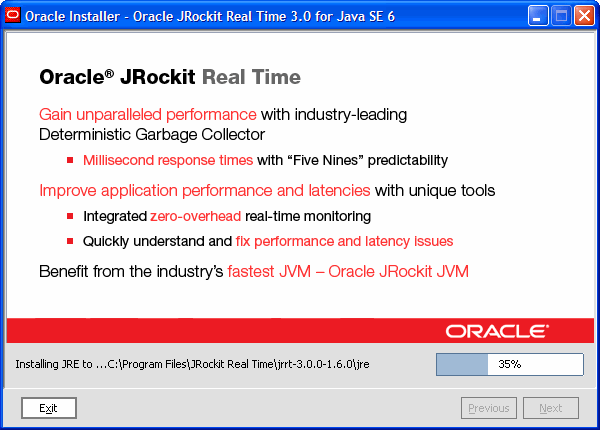
Task: Click the ORACLE logo in the red banner
Action: click(x=497, y=331)
